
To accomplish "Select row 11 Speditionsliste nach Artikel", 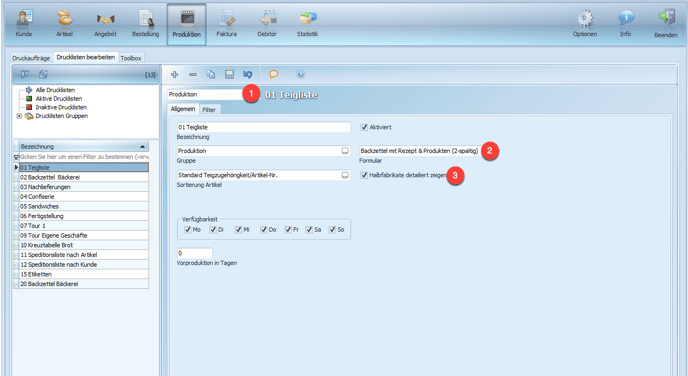I will click(x=84, y=255).
